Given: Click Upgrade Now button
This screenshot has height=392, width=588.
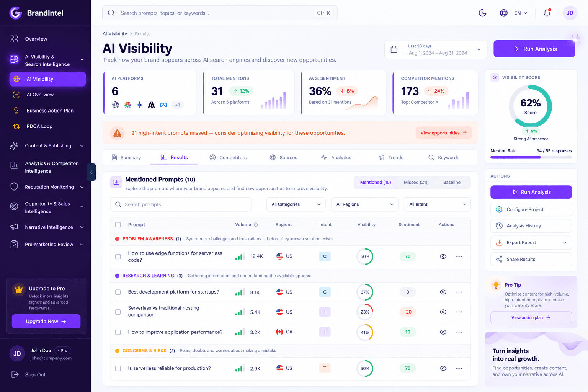Looking at the screenshot, I should tap(46, 322).
